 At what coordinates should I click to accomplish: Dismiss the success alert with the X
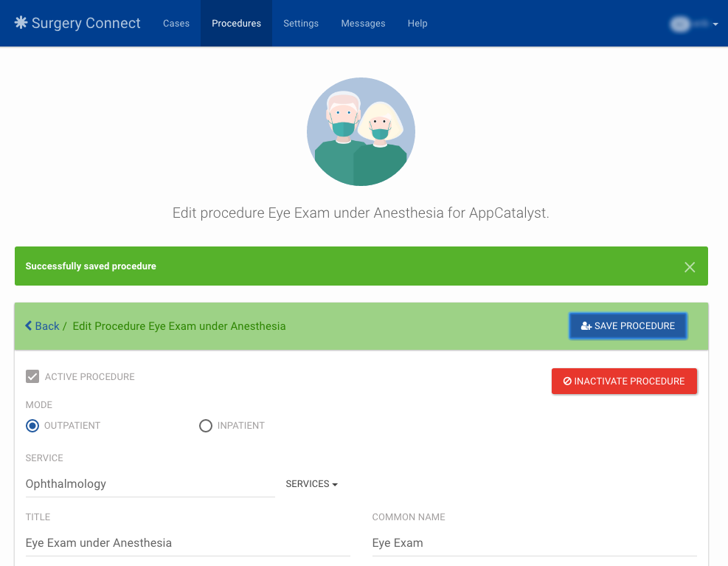pos(689,266)
